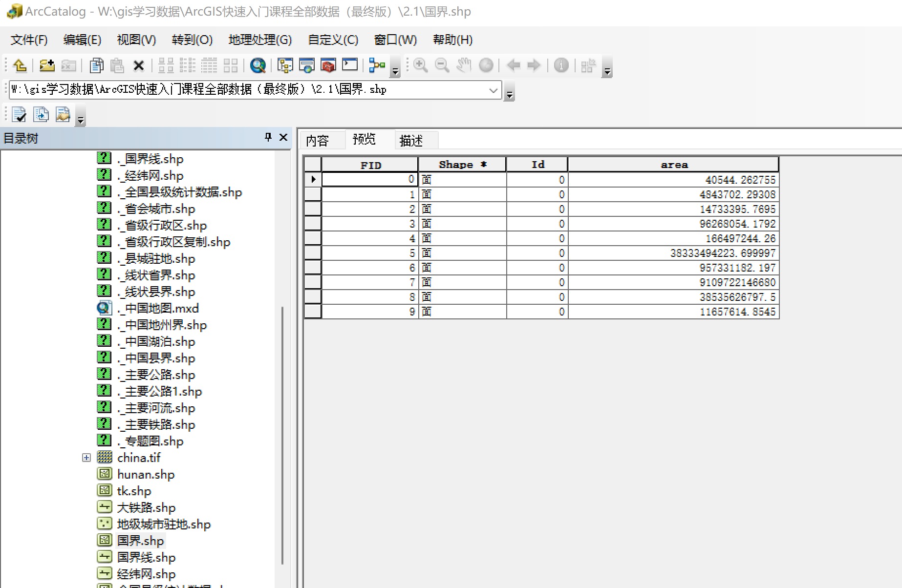Pin the Catalog Tree panel
Screen dimensions: 902x588
point(268,137)
